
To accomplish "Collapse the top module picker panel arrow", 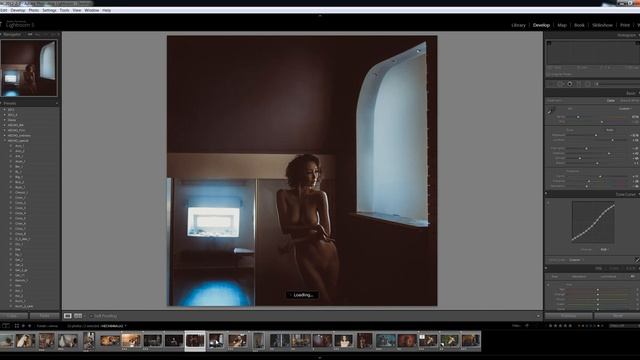I will pos(320,16).
